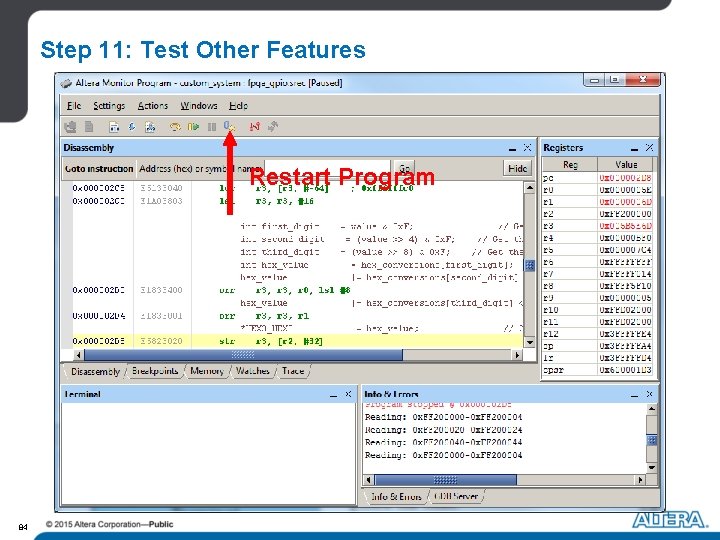Screen dimensions: 720x540
Task: Switch to the Trace tab
Action: [293, 371]
